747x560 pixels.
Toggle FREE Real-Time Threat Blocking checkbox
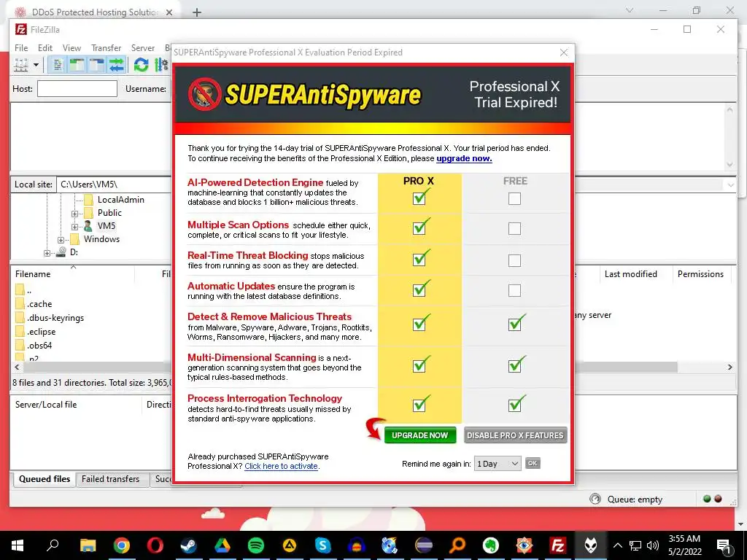[x=514, y=260]
